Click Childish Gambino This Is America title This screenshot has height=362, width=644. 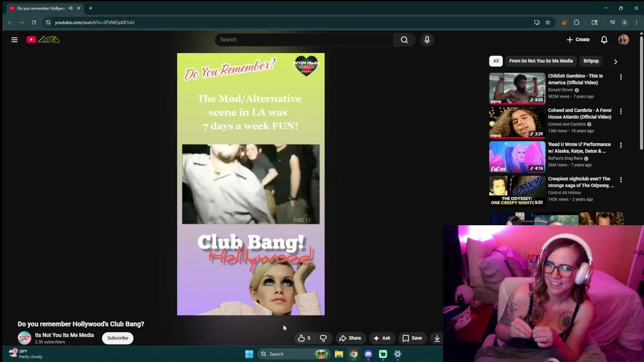point(575,79)
